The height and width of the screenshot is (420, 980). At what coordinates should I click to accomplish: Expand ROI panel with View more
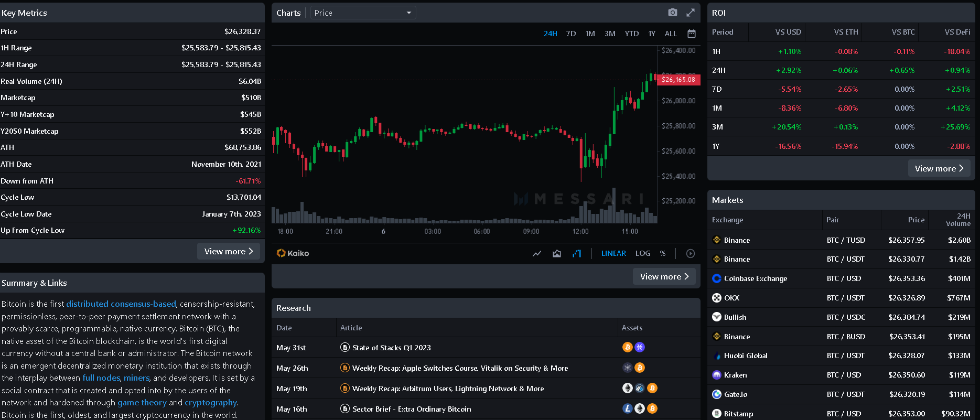tap(939, 168)
